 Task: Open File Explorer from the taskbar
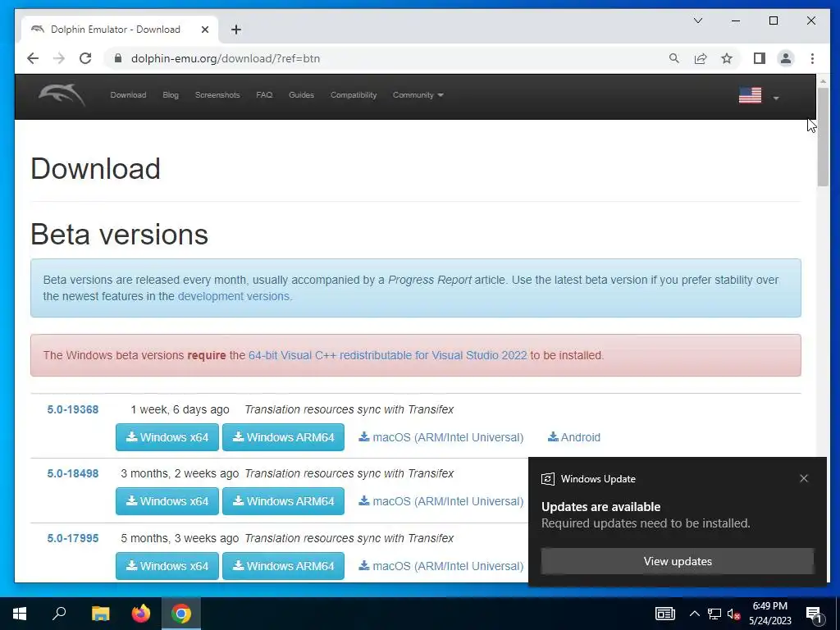[100, 614]
